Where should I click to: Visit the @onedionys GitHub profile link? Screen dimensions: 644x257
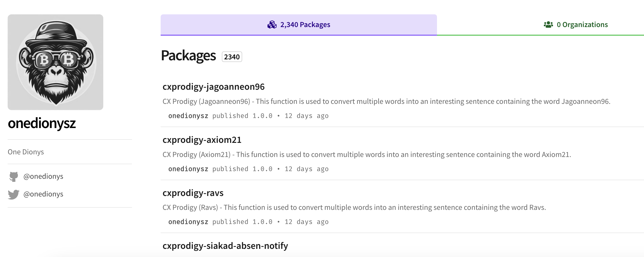[x=43, y=176]
